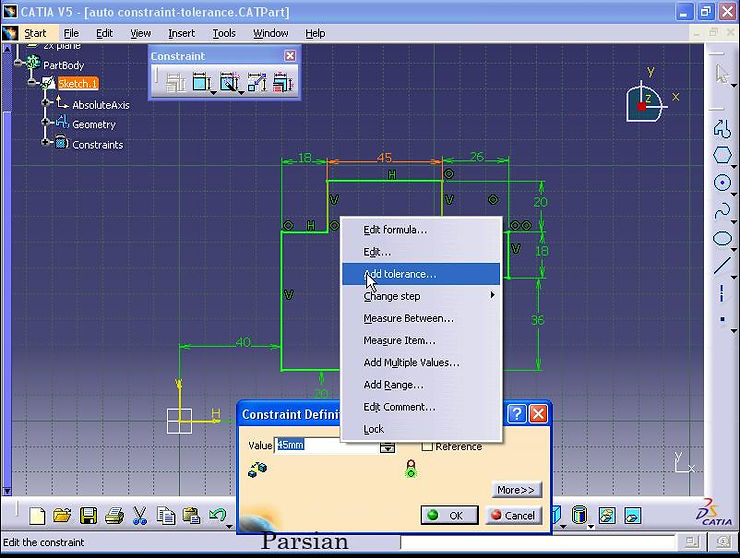740x558 pixels.
Task: Create a new document with New icon
Action: tap(37, 516)
